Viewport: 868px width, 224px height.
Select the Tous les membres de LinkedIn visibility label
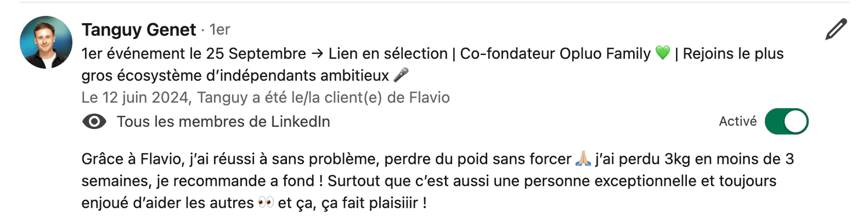223,122
